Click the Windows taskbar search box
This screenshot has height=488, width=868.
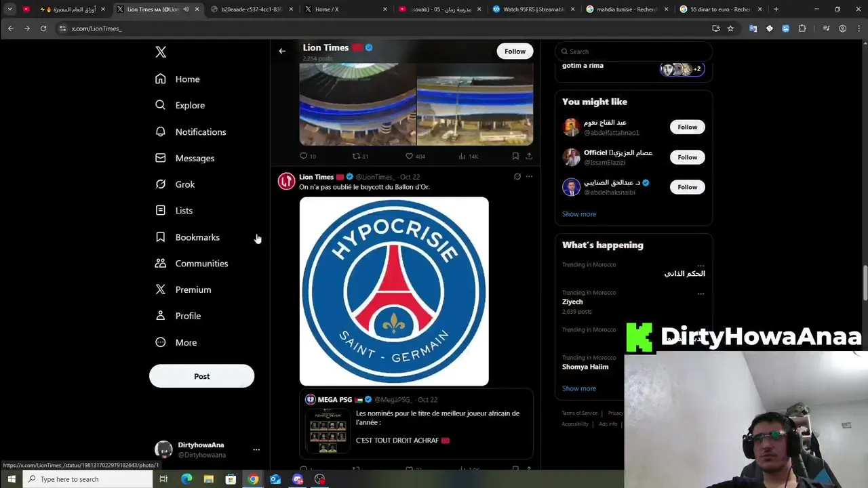point(88,479)
